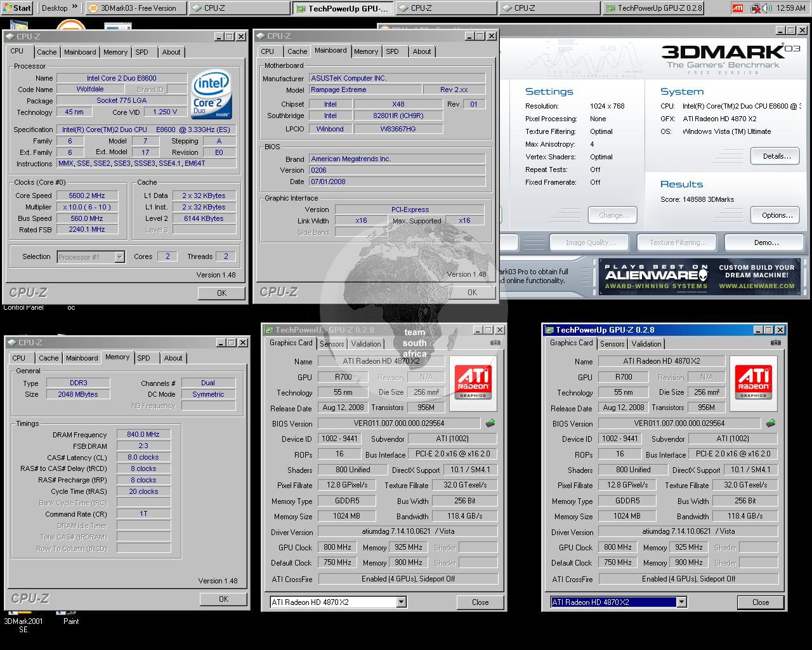812x650 pixels.
Task: Click the Name field Intel Core 2 Duo E8600
Action: [x=121, y=78]
